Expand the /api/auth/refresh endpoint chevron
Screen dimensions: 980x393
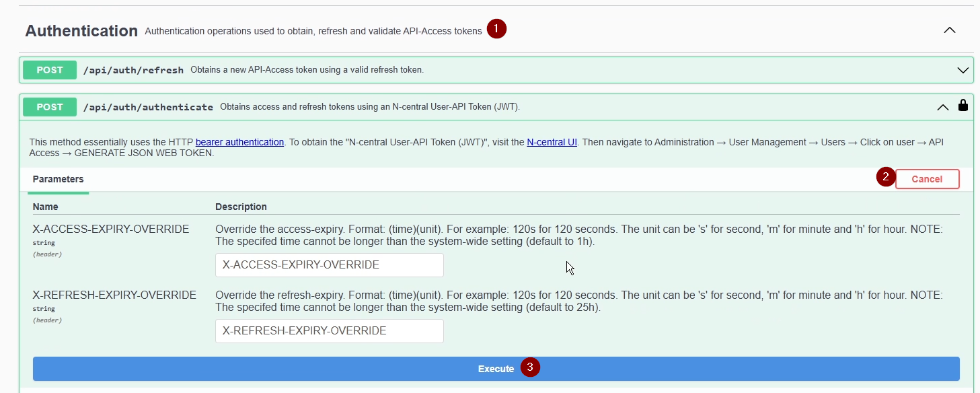(x=963, y=70)
